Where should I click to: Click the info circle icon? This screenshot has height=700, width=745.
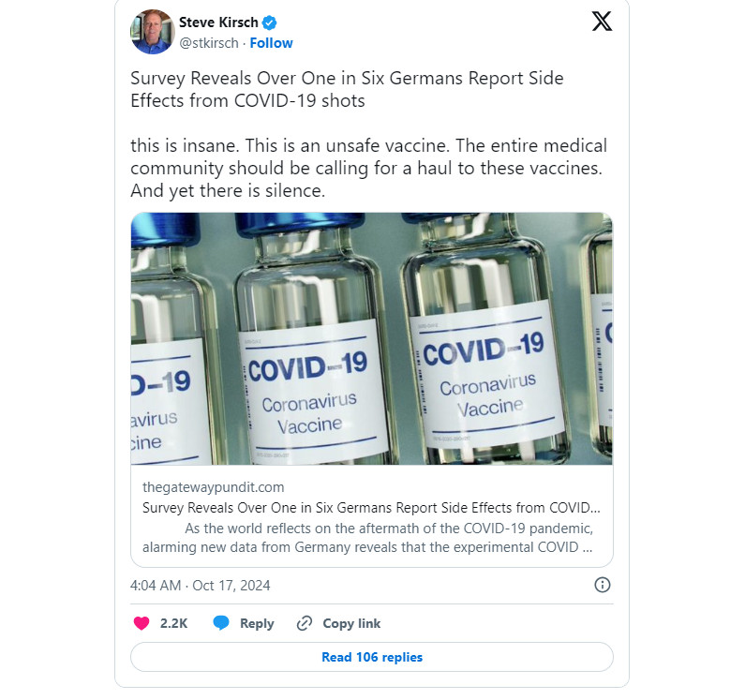coord(603,585)
